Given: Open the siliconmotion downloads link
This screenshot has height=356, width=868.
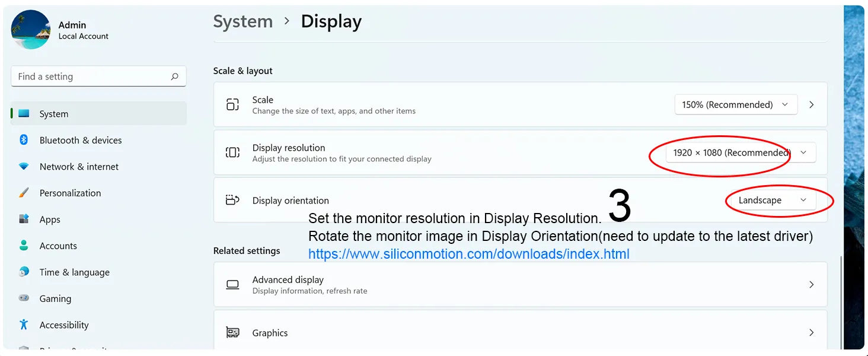Looking at the screenshot, I should point(468,255).
